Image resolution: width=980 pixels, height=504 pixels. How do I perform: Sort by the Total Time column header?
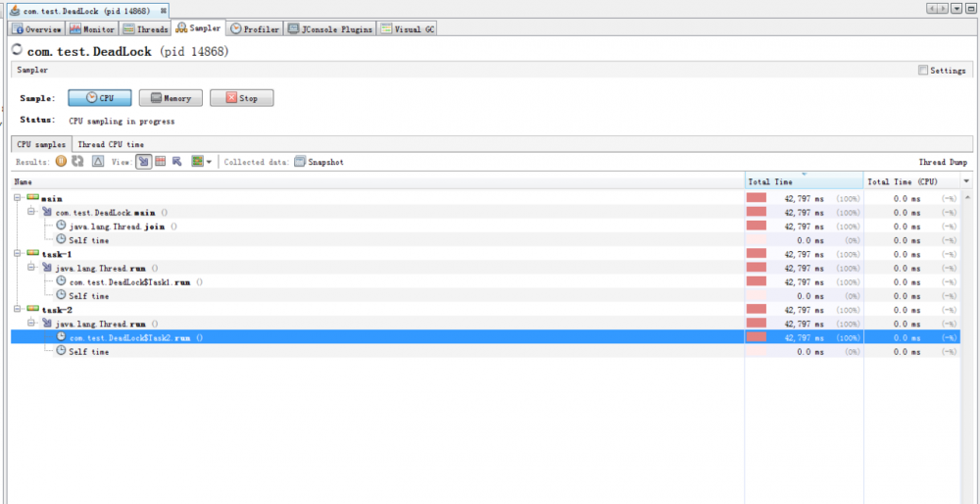(804, 181)
